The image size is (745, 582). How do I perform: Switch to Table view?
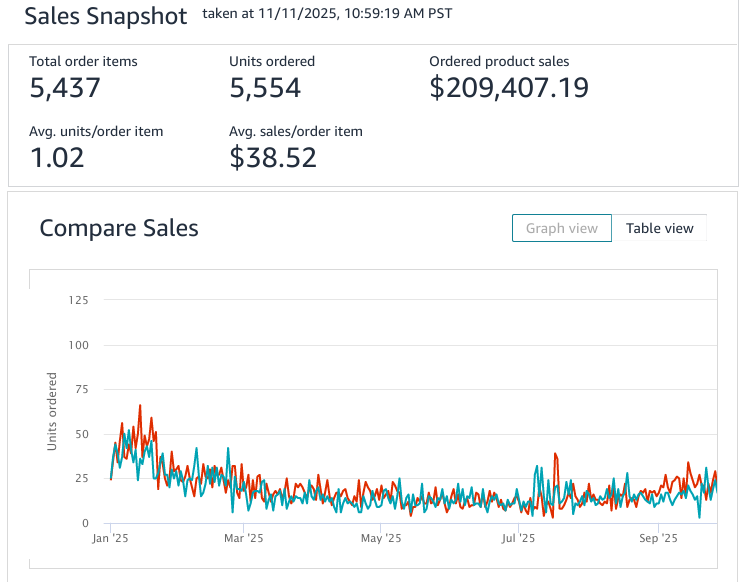coord(659,228)
